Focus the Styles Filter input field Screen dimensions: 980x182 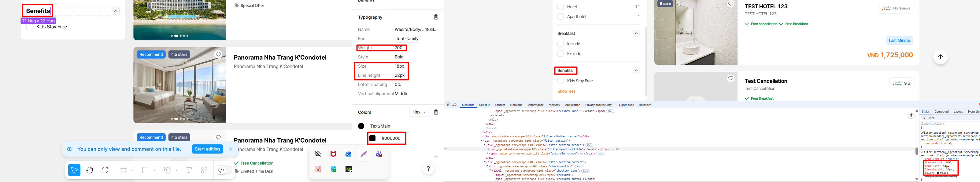951,118
